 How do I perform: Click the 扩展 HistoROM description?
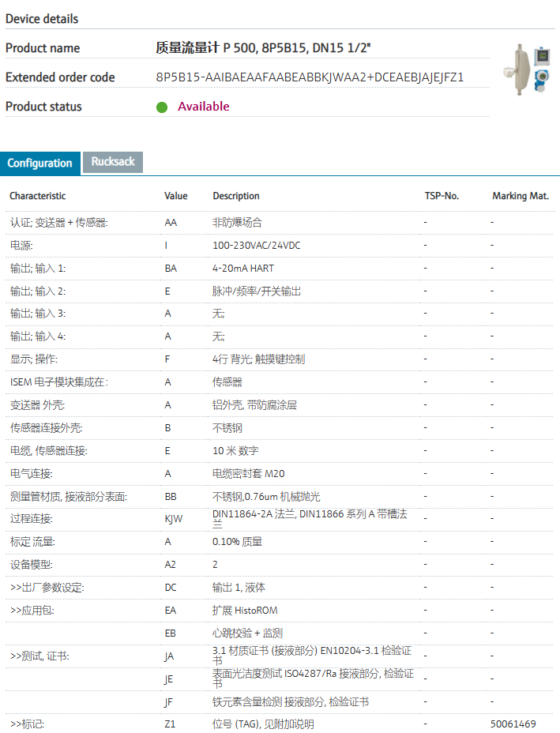click(x=245, y=611)
